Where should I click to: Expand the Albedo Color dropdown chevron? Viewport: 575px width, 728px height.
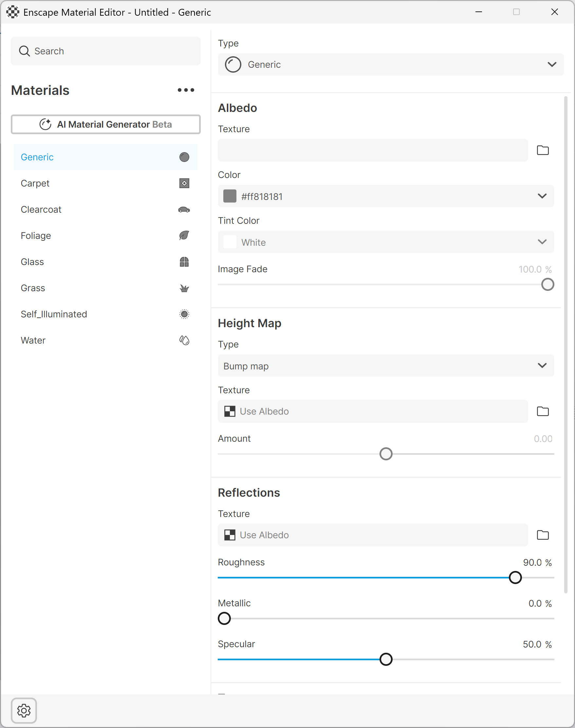click(542, 196)
